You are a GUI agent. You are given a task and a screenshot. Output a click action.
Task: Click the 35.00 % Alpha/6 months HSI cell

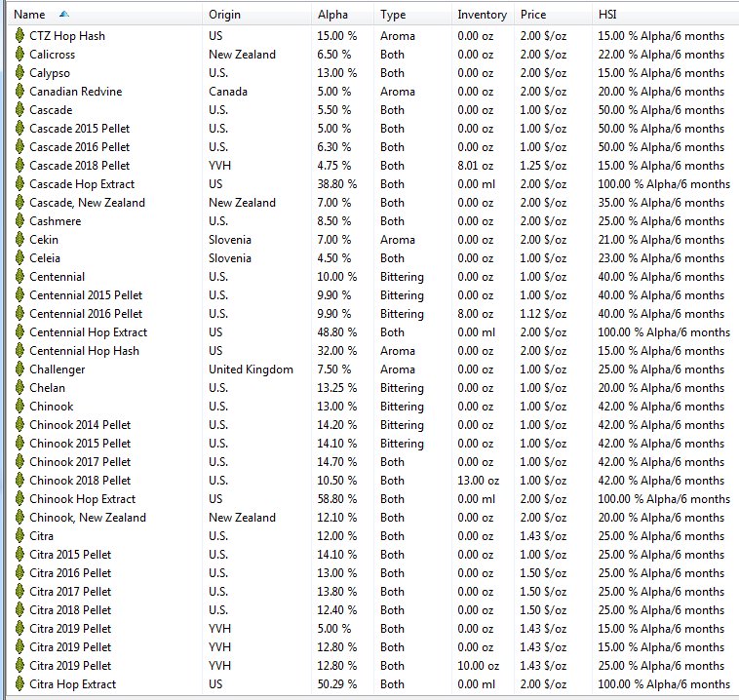[661, 203]
